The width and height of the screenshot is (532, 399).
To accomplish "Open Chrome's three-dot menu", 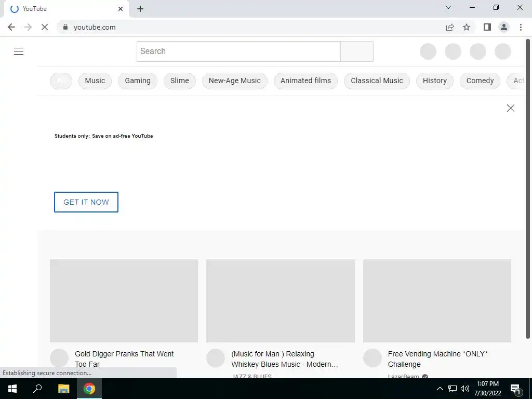I will coord(521,27).
